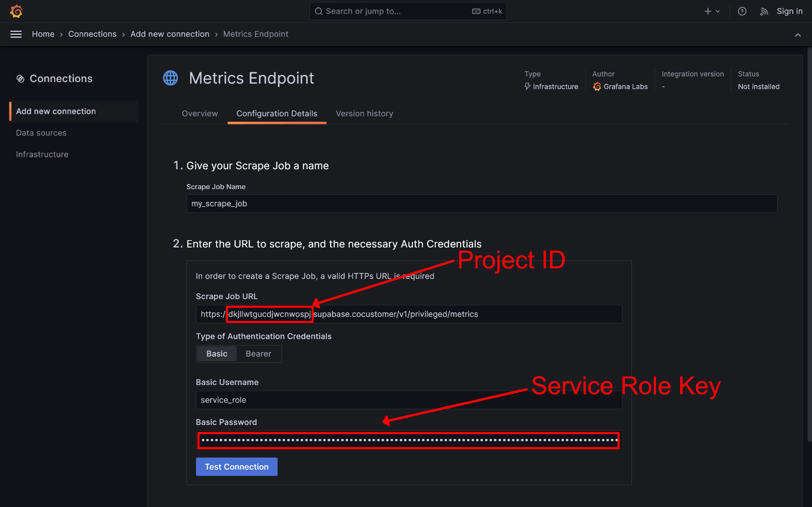Open the navigation hamburger menu
The width and height of the screenshot is (812, 507).
click(16, 34)
